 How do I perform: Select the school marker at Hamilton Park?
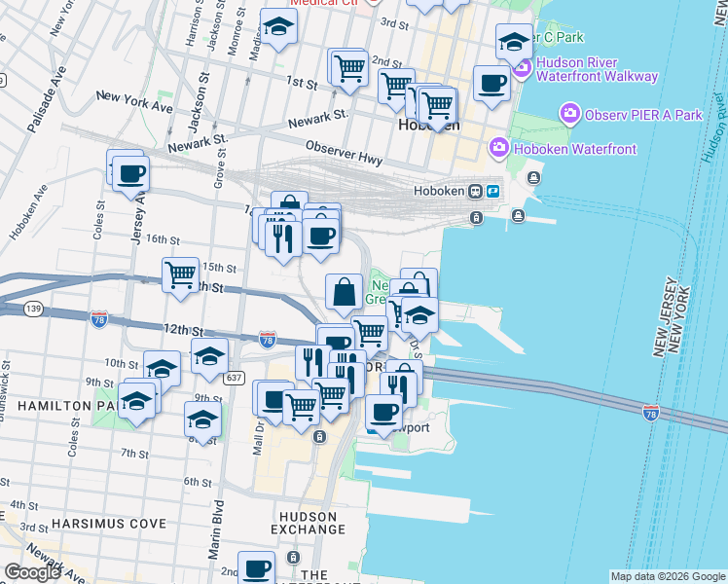tap(136, 402)
